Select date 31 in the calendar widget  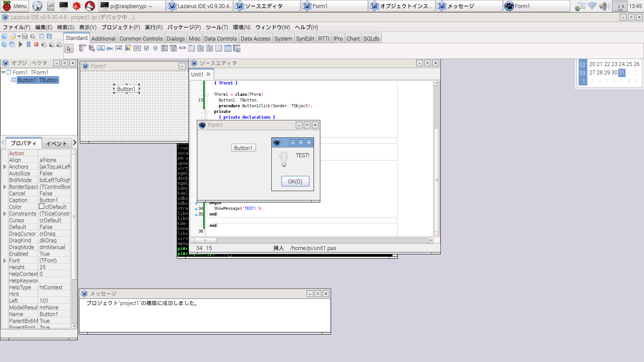point(622,72)
